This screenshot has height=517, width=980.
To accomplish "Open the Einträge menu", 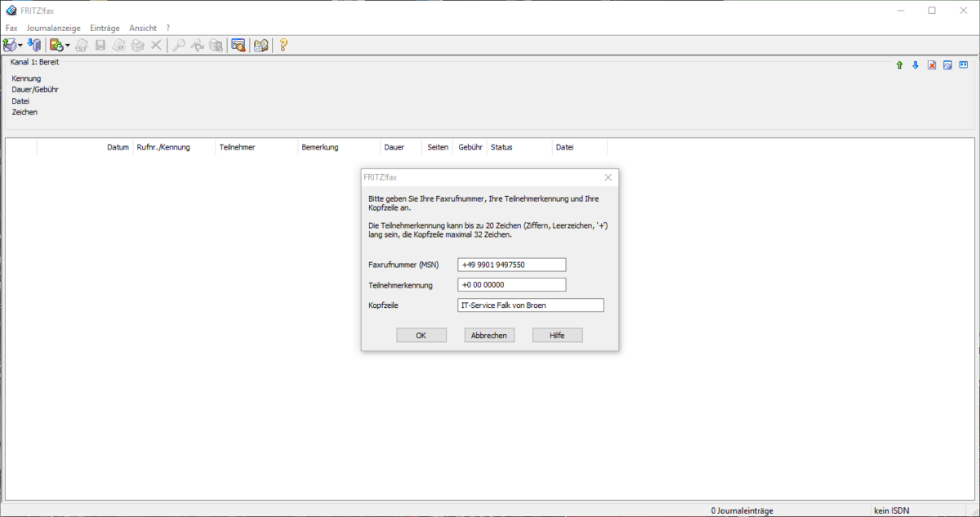I will 105,28.
